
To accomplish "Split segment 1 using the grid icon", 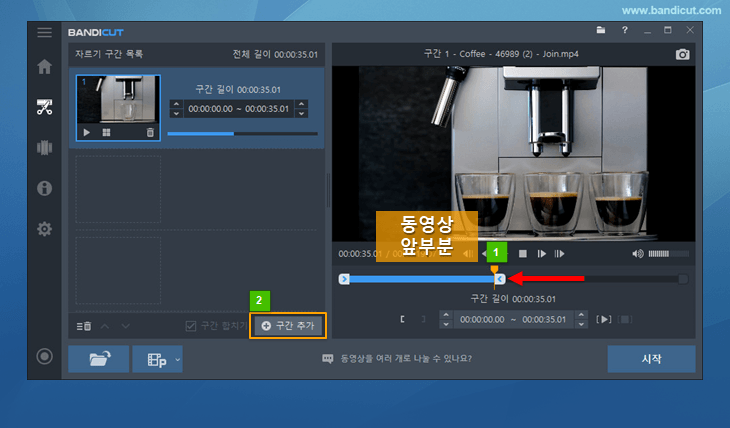I will (107, 133).
